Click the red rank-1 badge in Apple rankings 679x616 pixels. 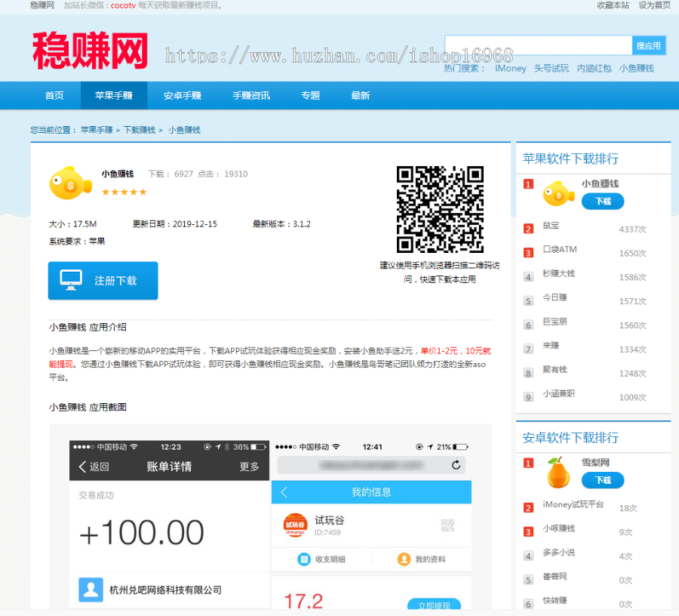point(527,183)
